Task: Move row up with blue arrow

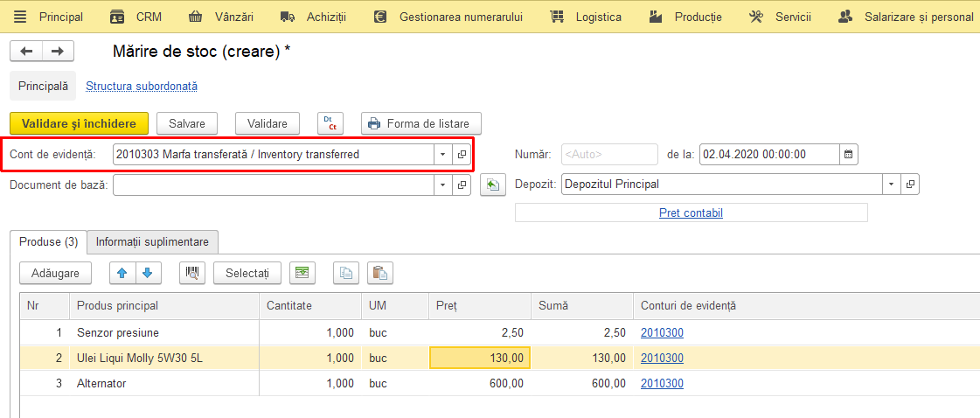Action: [122, 273]
